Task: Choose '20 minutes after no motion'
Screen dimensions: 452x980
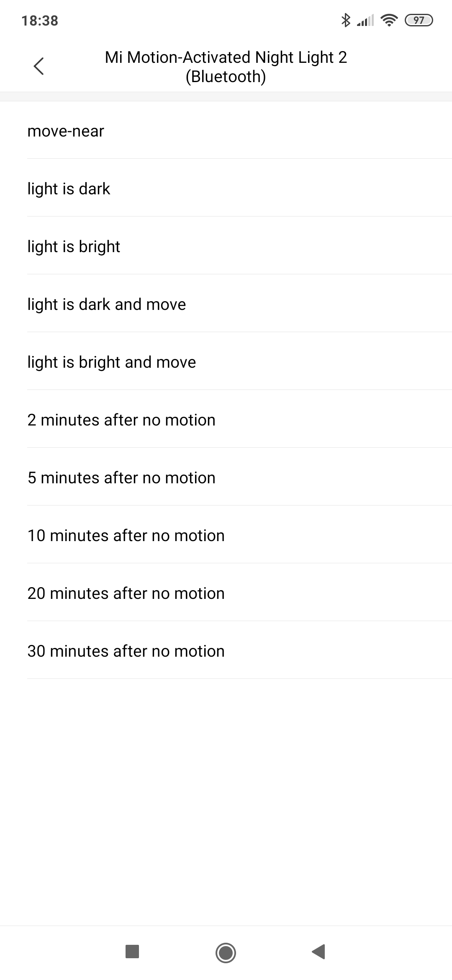Action: point(226,593)
